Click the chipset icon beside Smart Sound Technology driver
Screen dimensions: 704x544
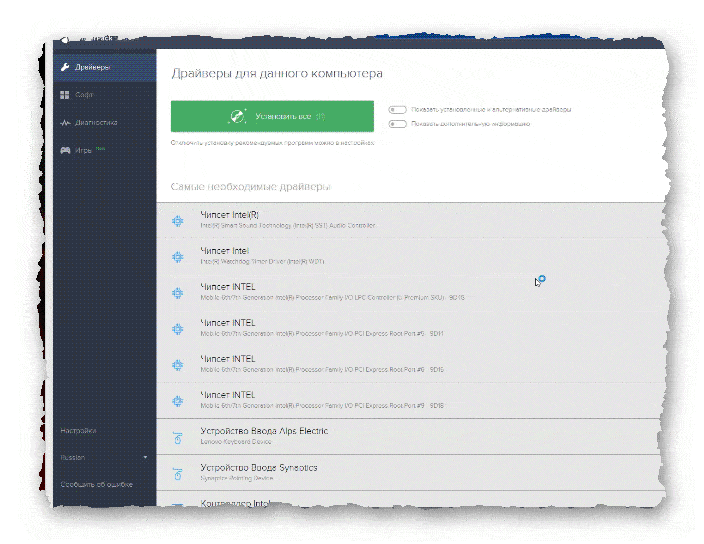click(178, 221)
